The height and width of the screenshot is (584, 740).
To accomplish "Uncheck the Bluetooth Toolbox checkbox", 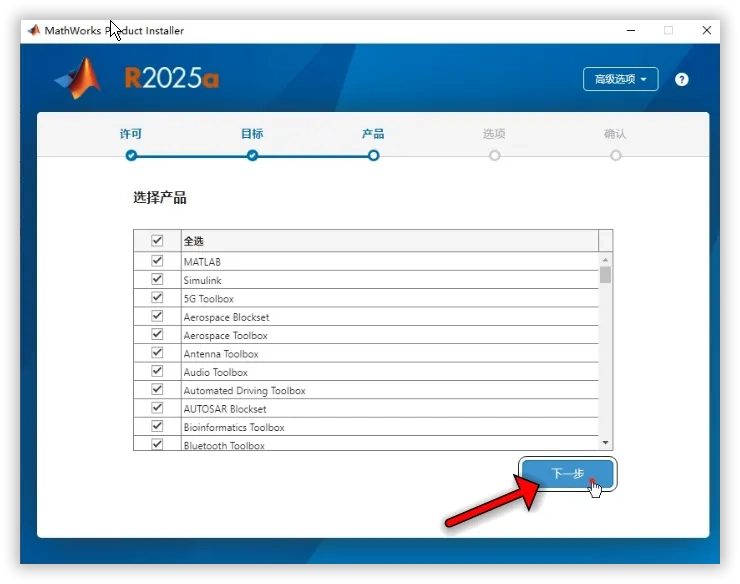I will 157,444.
